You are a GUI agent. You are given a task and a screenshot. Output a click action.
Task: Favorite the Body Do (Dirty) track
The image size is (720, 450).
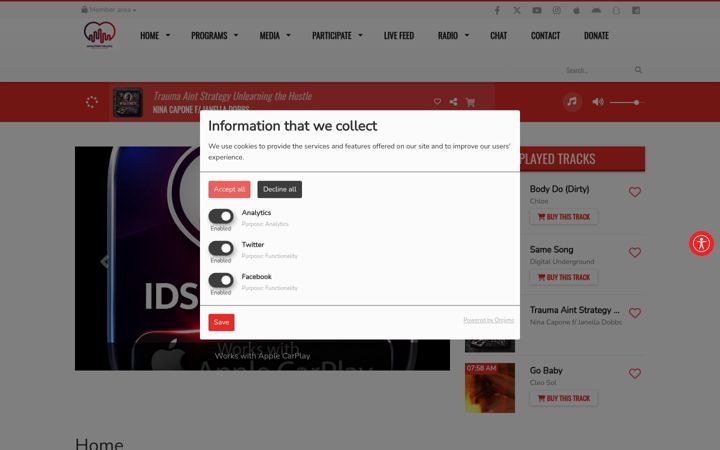point(635,192)
